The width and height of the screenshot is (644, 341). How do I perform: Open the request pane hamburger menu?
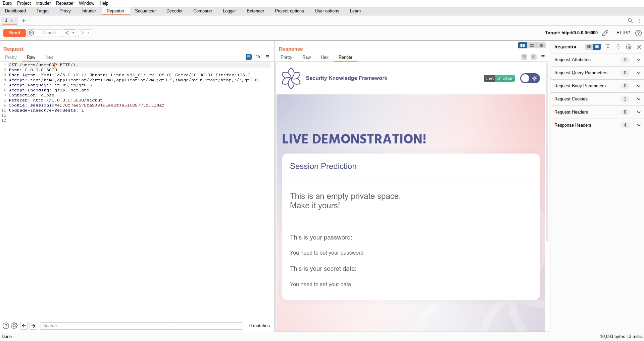coord(267,57)
